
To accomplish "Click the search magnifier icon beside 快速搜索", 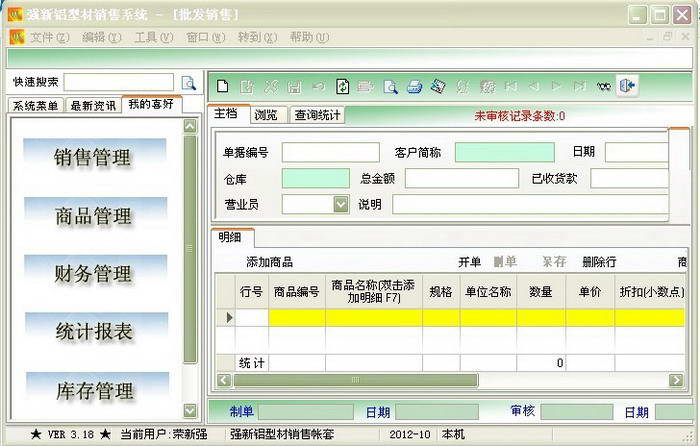I will 188,83.
